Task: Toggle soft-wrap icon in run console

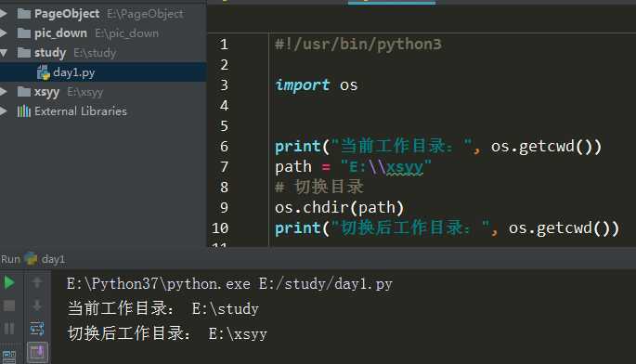Action: [x=37, y=329]
